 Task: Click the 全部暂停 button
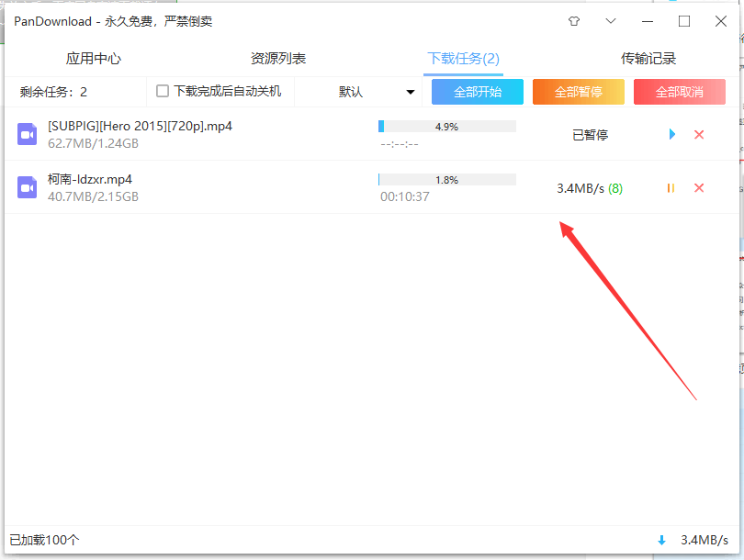coord(579,92)
